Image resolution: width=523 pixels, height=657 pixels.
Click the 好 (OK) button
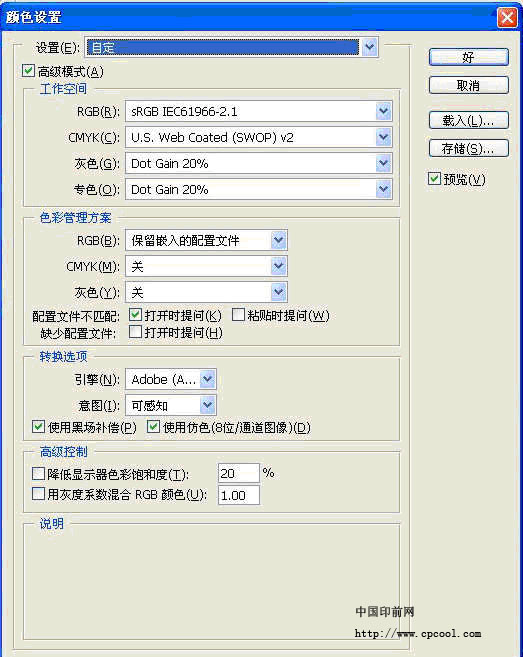469,57
